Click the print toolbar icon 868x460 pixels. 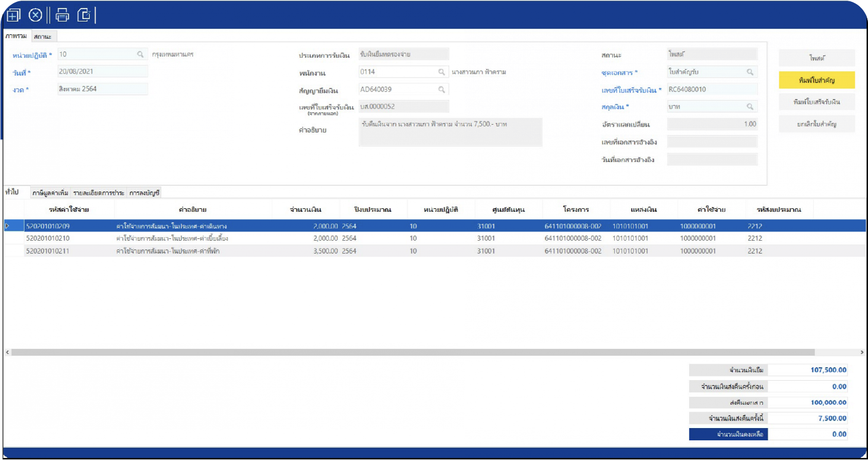coord(63,15)
